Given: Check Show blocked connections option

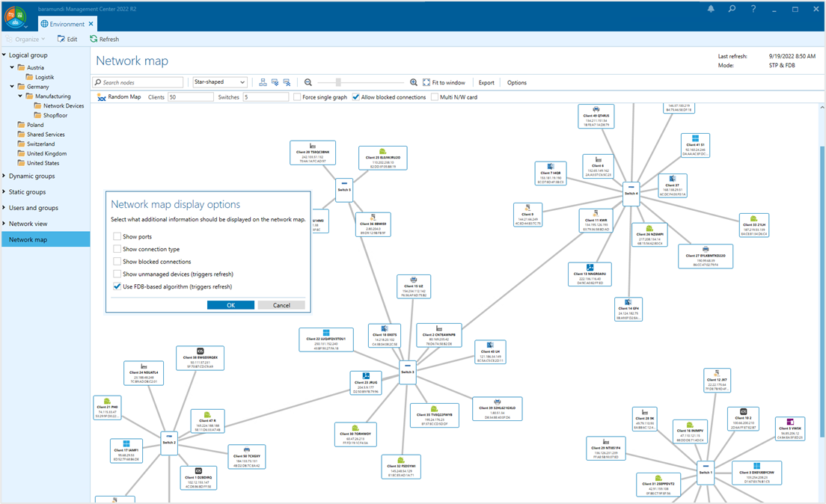Looking at the screenshot, I should point(118,261).
